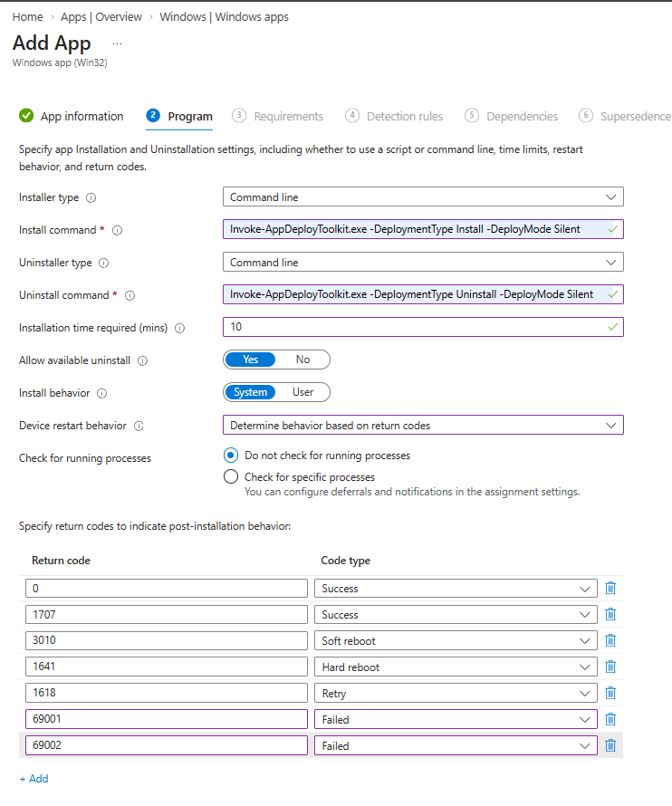Set Allow available uninstall to No
The height and width of the screenshot is (806, 672).
[x=302, y=360]
